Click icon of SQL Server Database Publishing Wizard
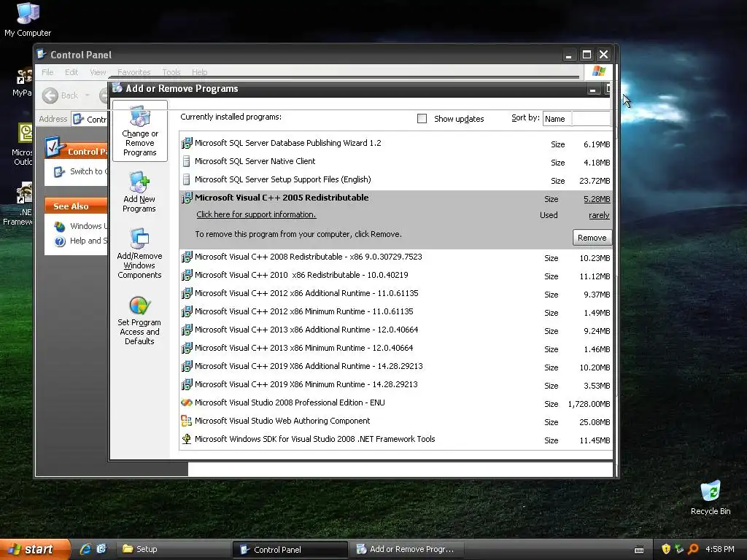The image size is (747, 560). [187, 143]
